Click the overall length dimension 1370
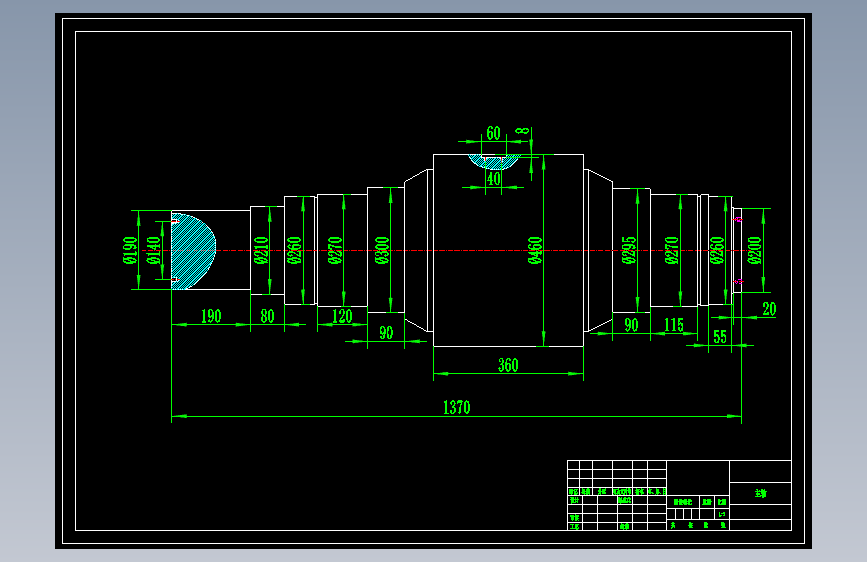The width and height of the screenshot is (867, 562). pyautogui.click(x=457, y=408)
